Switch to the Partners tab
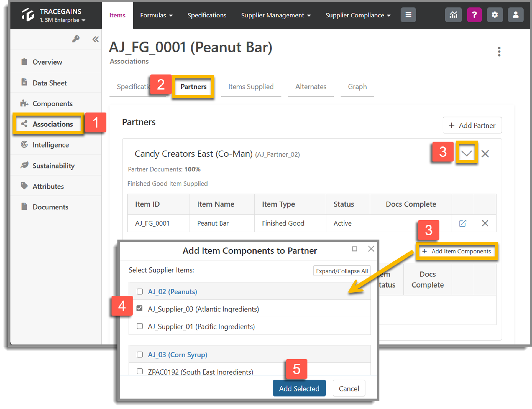The width and height of the screenshot is (532, 409). click(193, 87)
